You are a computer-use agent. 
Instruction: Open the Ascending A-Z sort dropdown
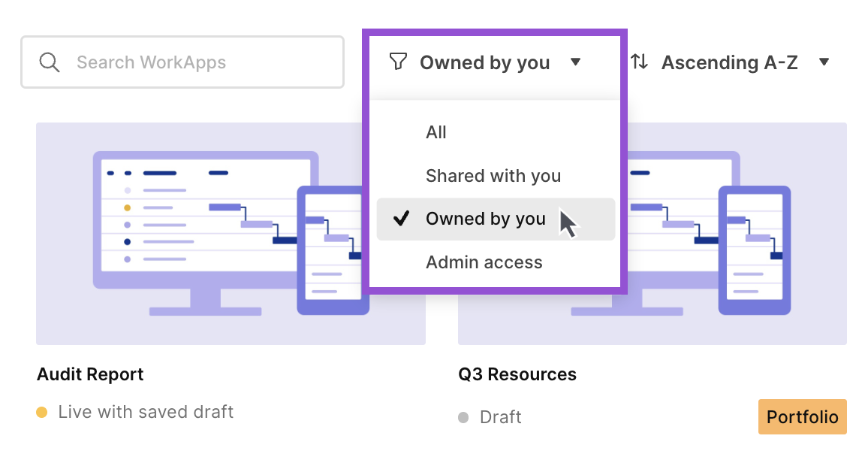(729, 62)
